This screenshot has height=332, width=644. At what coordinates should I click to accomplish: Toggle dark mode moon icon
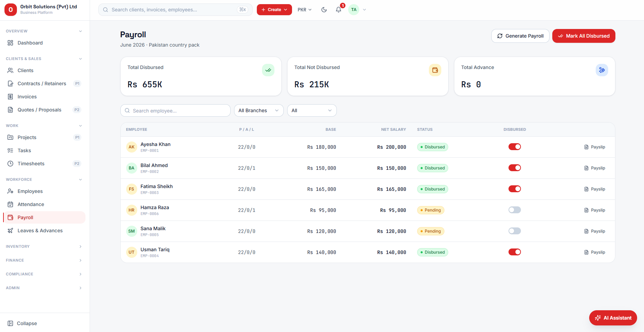[x=324, y=10]
